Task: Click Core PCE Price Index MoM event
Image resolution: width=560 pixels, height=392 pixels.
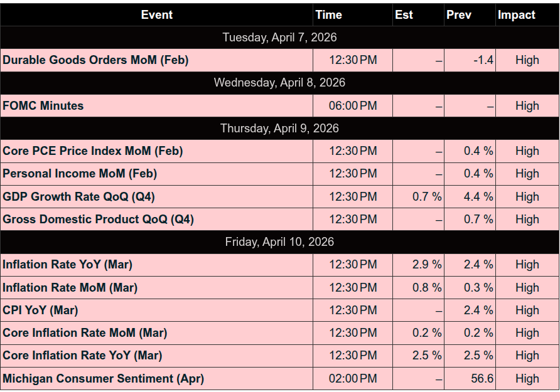Action: point(92,151)
